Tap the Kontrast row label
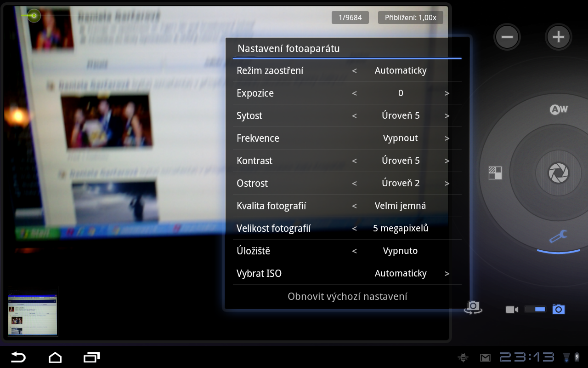This screenshot has width=588, height=368. pos(254,161)
